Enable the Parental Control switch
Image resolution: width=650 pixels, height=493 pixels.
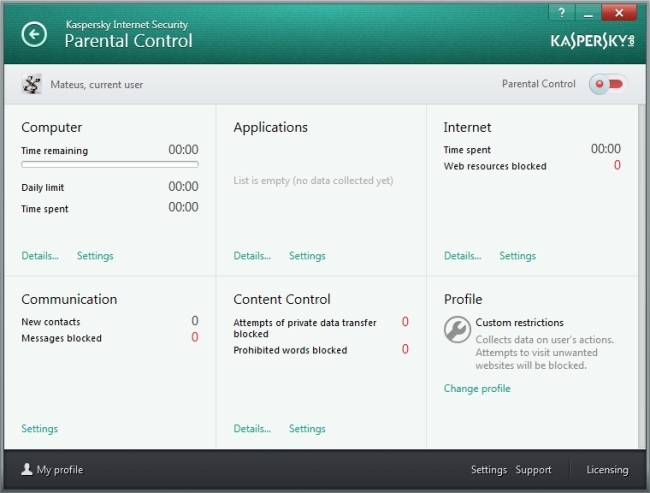[x=608, y=84]
